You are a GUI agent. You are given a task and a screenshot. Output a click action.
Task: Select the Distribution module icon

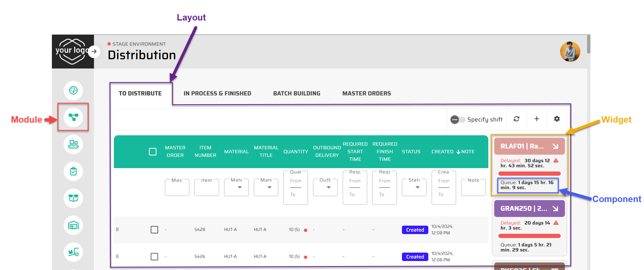click(73, 117)
